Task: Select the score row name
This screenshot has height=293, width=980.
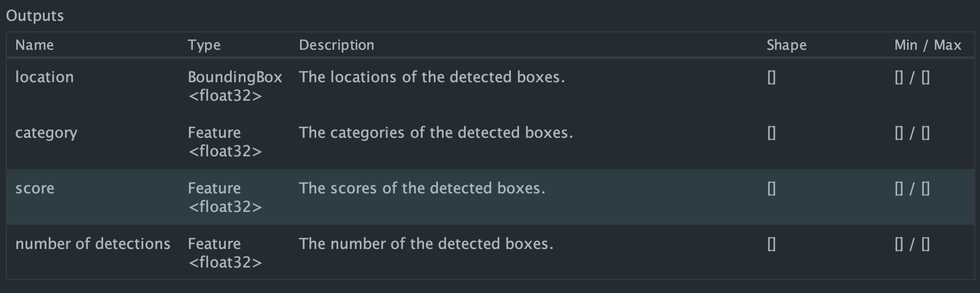Action: pos(35,189)
